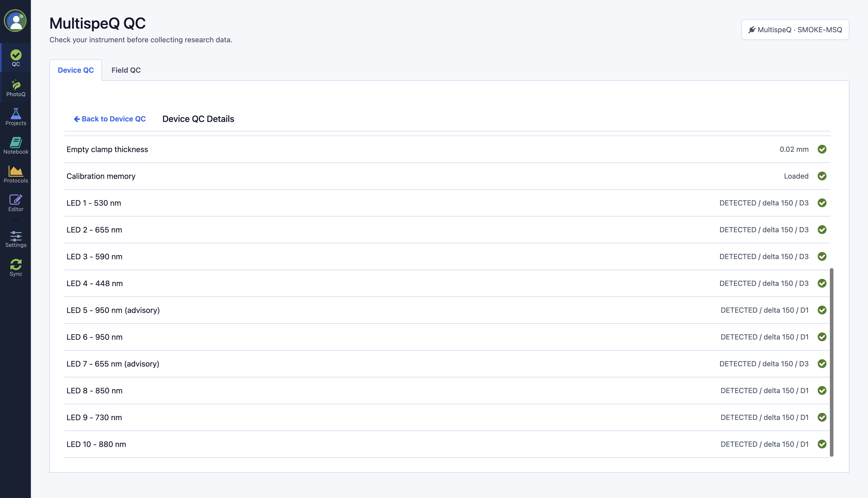The height and width of the screenshot is (498, 868).
Task: Switch to the Field QC tab
Action: point(126,70)
